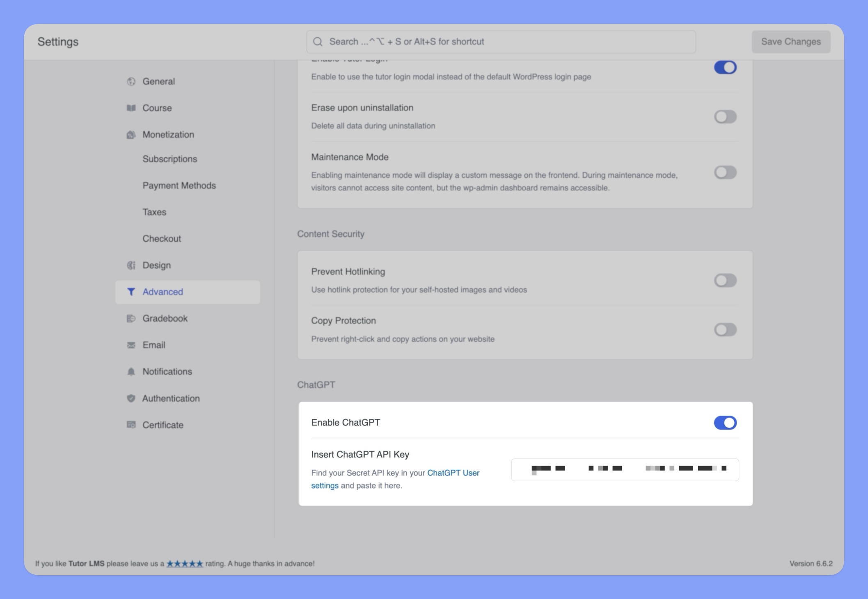Image resolution: width=868 pixels, height=599 pixels.
Task: Toggle the Enable ChatGPT switch on
Action: point(726,423)
